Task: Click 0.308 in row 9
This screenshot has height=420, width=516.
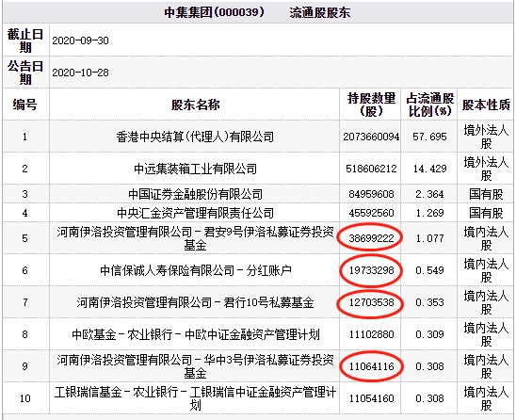Action: pyautogui.click(x=429, y=366)
